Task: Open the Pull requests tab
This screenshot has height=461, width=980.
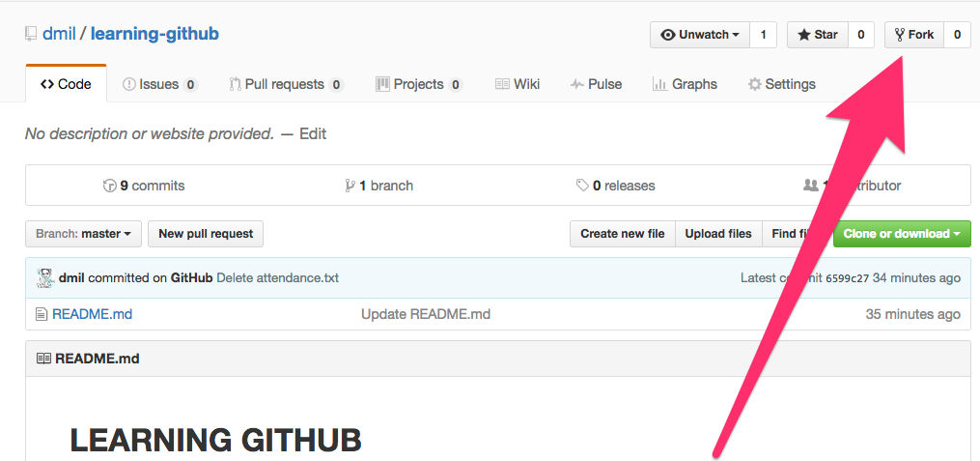Action: (286, 84)
